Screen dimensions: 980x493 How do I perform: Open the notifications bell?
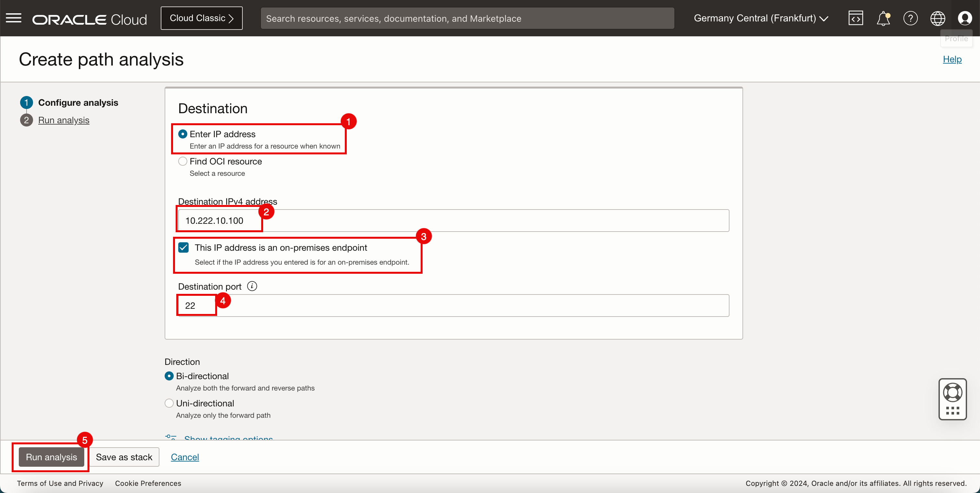[x=883, y=18]
